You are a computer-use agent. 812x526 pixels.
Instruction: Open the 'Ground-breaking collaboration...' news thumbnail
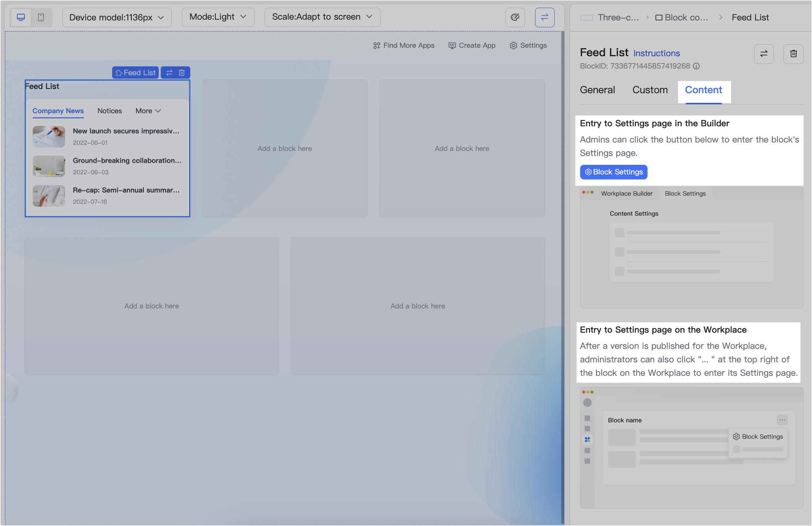tap(49, 166)
